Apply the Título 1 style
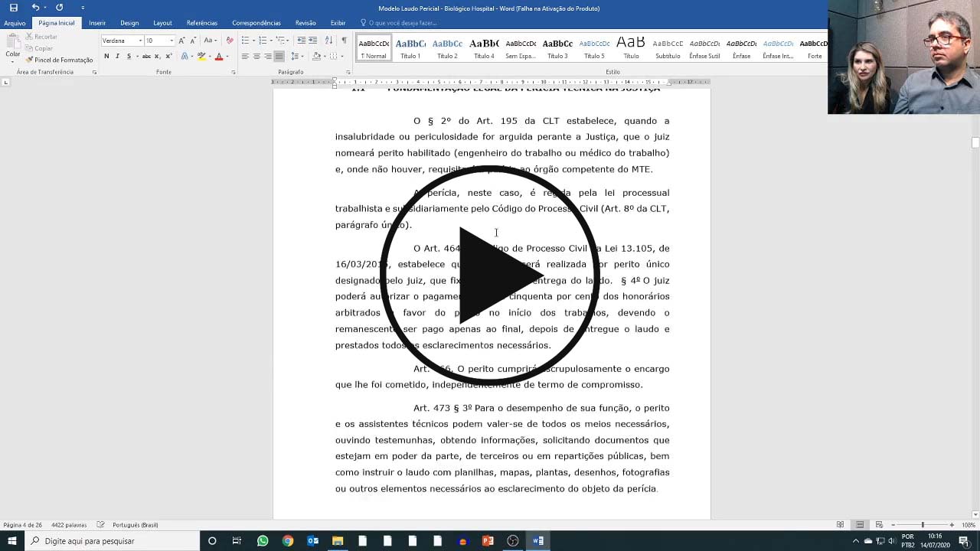 pyautogui.click(x=410, y=48)
